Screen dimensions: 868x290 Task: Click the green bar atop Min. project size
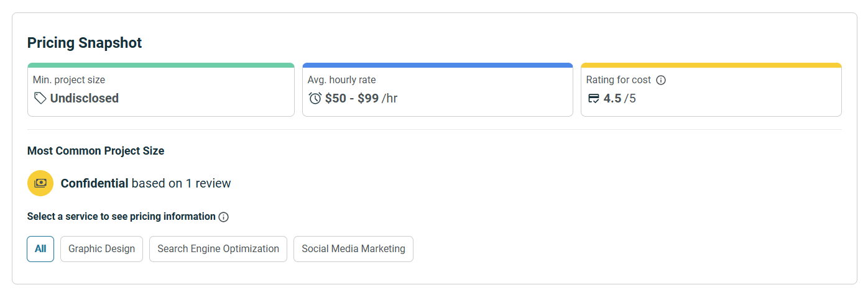click(x=160, y=65)
